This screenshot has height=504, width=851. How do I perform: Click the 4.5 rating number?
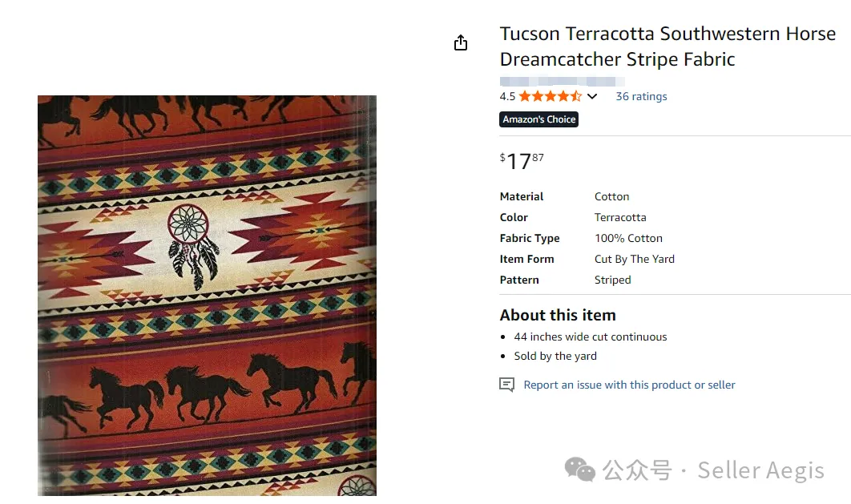[x=507, y=96]
